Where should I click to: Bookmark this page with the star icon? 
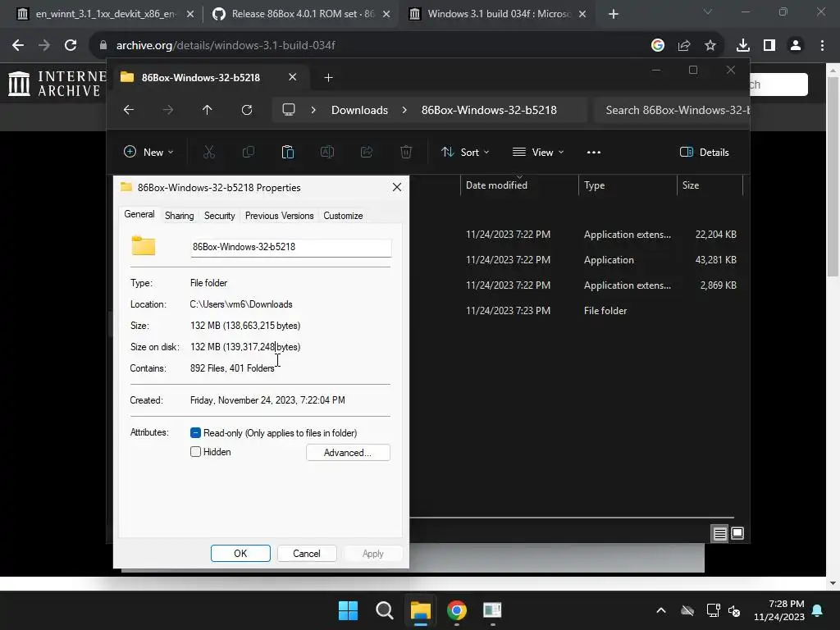710,46
